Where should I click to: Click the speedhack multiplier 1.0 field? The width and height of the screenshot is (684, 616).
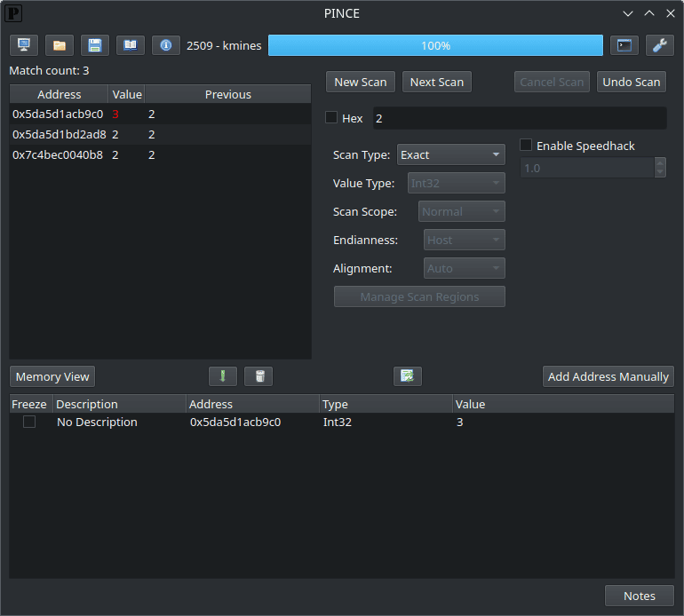click(x=587, y=168)
